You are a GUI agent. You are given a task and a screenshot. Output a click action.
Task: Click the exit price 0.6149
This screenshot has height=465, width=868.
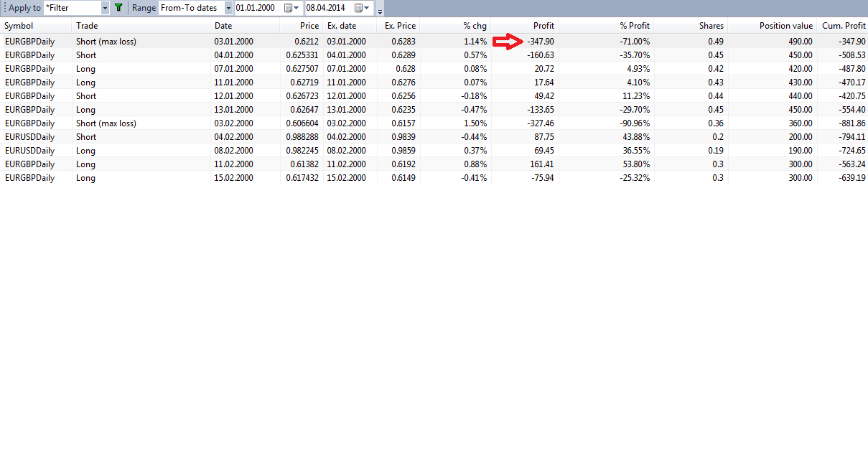click(x=403, y=178)
